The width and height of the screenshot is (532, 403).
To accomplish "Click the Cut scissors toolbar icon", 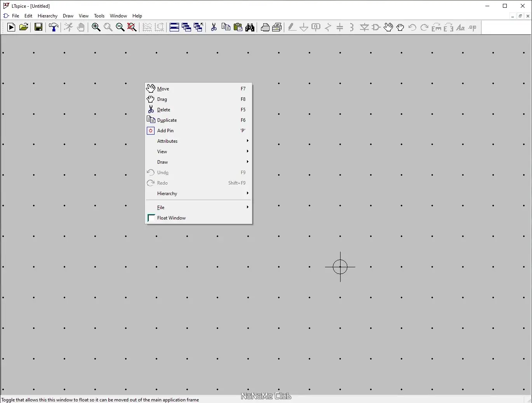I will pyautogui.click(x=214, y=27).
